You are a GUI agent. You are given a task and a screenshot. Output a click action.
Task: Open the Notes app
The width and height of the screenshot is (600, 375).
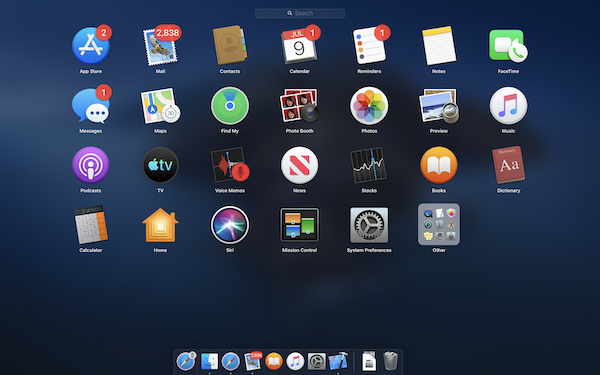439,46
